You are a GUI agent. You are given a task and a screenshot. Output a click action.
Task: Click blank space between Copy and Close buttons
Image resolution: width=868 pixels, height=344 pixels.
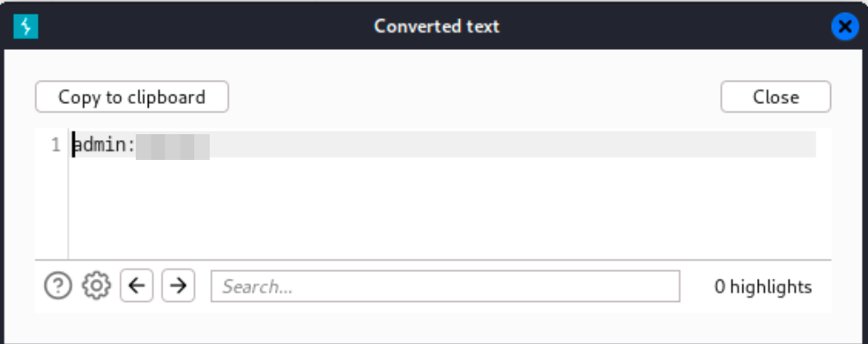click(x=473, y=97)
